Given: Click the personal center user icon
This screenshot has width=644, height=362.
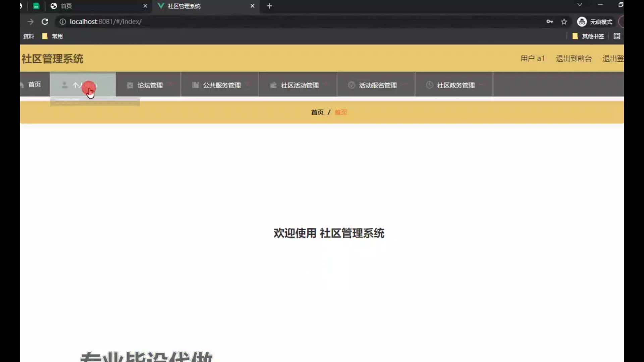Looking at the screenshot, I should [65, 85].
